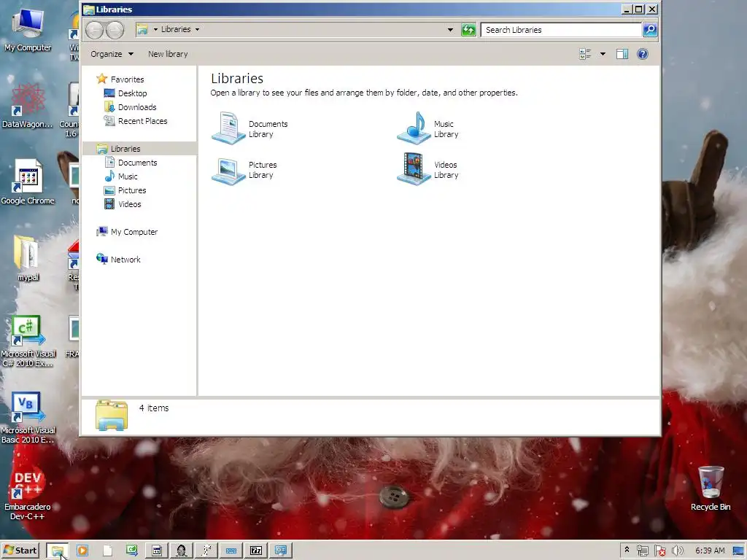The width and height of the screenshot is (747, 560).
Task: Select Videos in sidebar tree
Action: coord(130,204)
